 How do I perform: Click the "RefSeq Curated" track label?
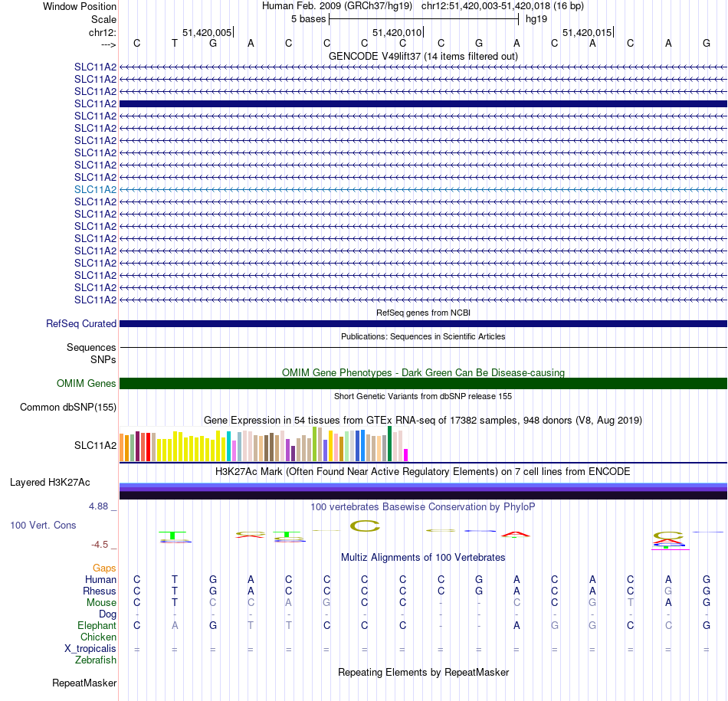(x=81, y=323)
